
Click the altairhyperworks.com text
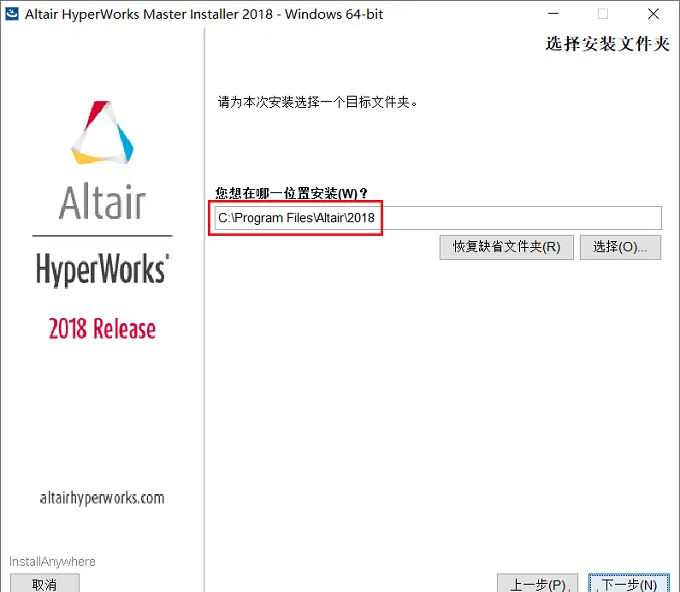102,498
